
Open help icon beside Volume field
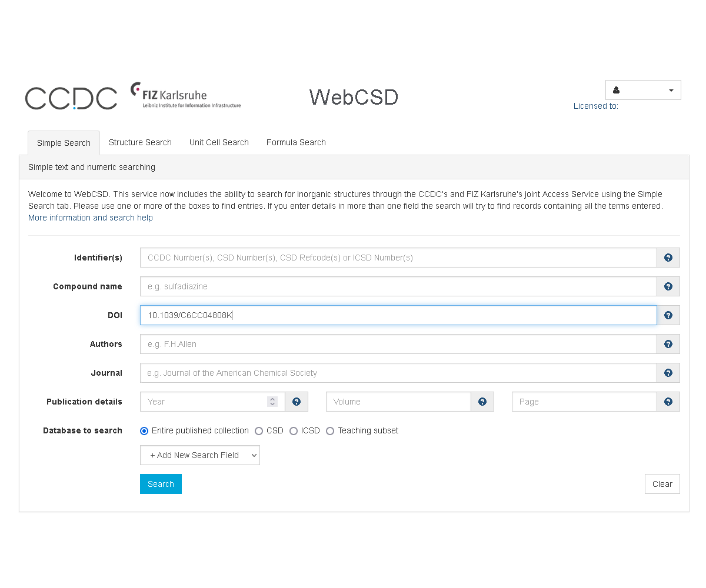pyautogui.click(x=482, y=402)
